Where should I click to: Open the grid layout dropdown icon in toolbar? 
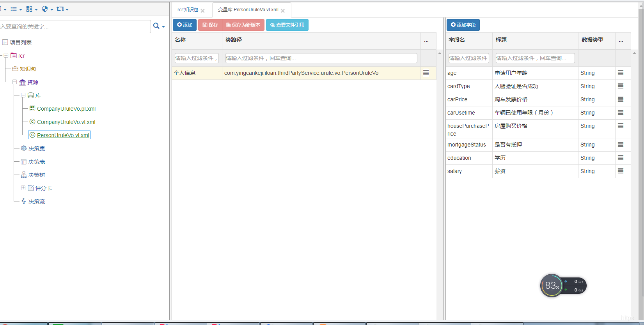(x=32, y=9)
